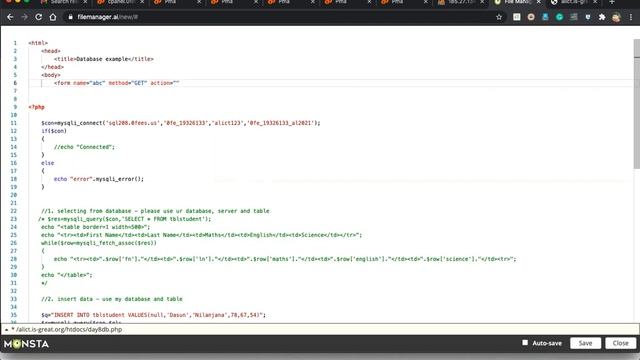Expand the file path arrow
The width and height of the screenshot is (640, 360).
point(6,329)
